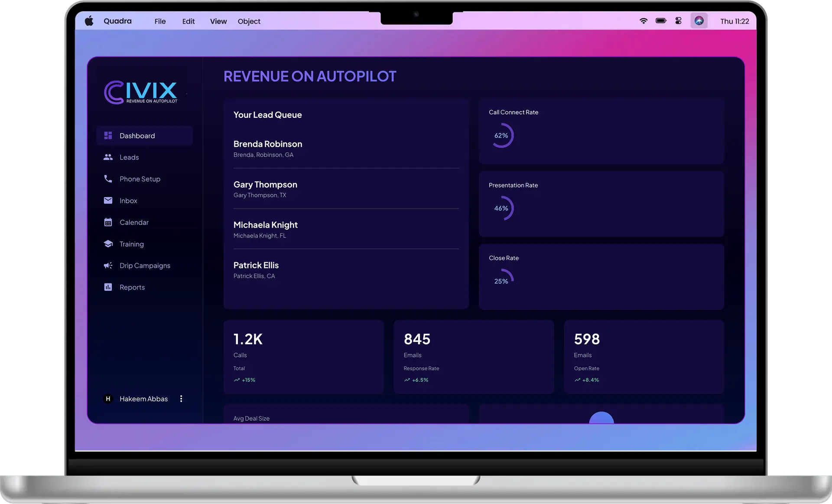
Task: Open Control Center in the menu bar
Action: [x=678, y=21]
